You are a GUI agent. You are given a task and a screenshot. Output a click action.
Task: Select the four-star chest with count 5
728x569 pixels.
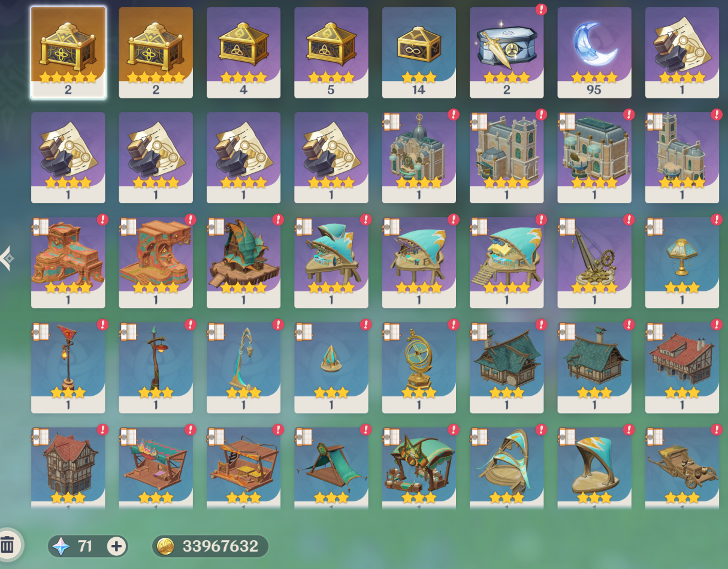click(x=331, y=53)
